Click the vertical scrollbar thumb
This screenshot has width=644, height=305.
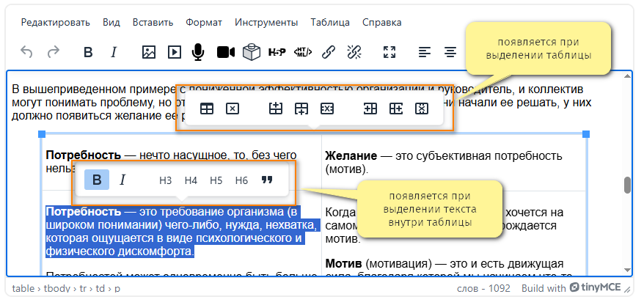click(627, 185)
